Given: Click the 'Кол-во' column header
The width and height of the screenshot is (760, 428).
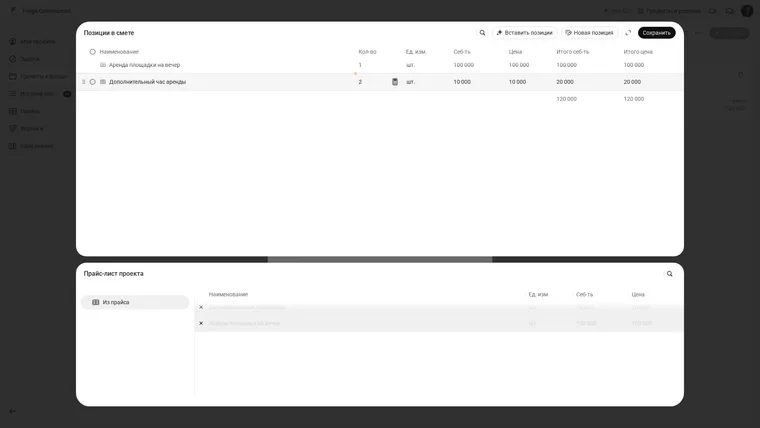Looking at the screenshot, I should (x=367, y=52).
